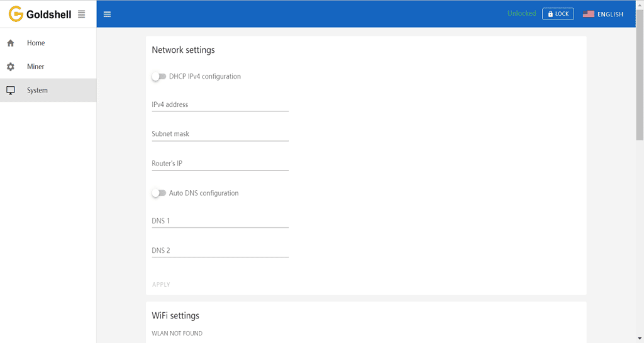Click the Home house icon
Screen dimensions: 644x343
(11, 43)
